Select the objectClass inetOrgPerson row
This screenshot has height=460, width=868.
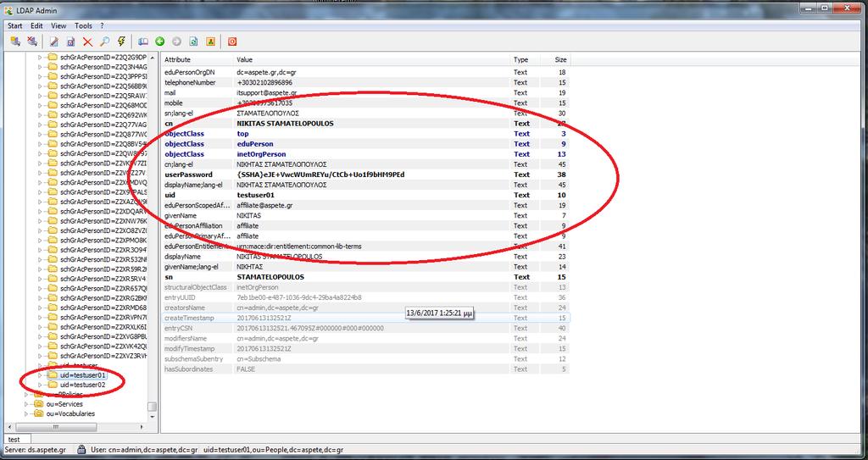click(x=364, y=154)
